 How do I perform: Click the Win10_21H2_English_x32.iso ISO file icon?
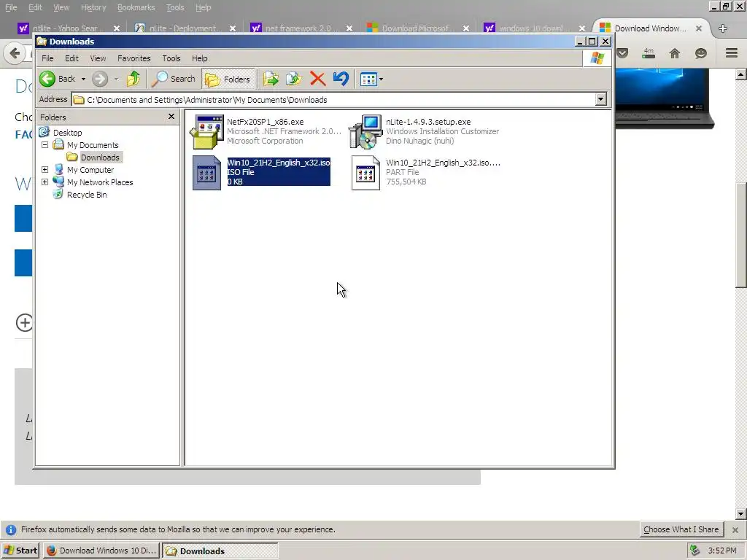pyautogui.click(x=206, y=172)
